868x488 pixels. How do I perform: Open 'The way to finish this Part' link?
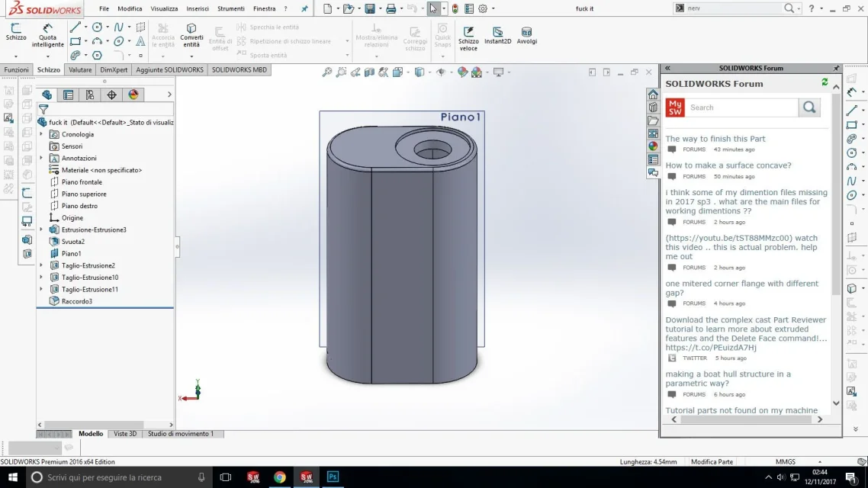[x=715, y=139]
